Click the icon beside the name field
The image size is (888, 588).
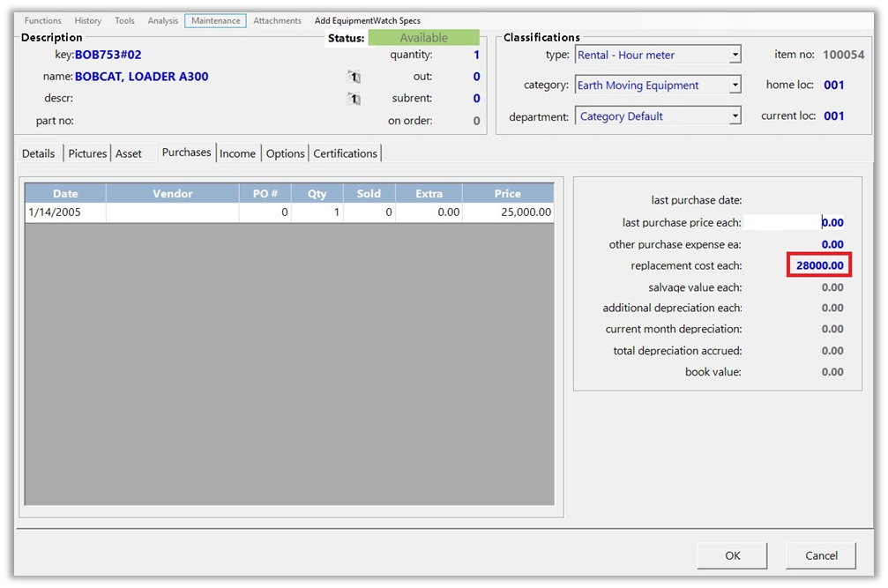(x=354, y=77)
